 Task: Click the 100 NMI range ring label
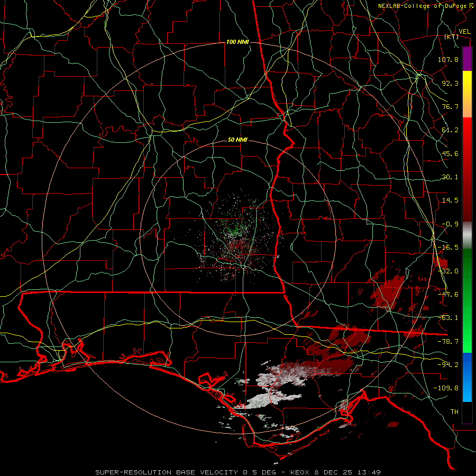tap(237, 42)
